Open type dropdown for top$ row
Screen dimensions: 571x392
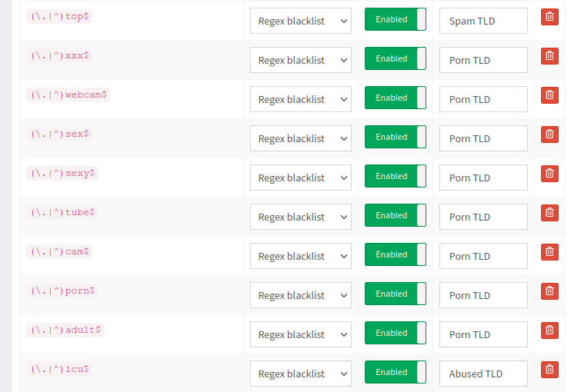[301, 21]
